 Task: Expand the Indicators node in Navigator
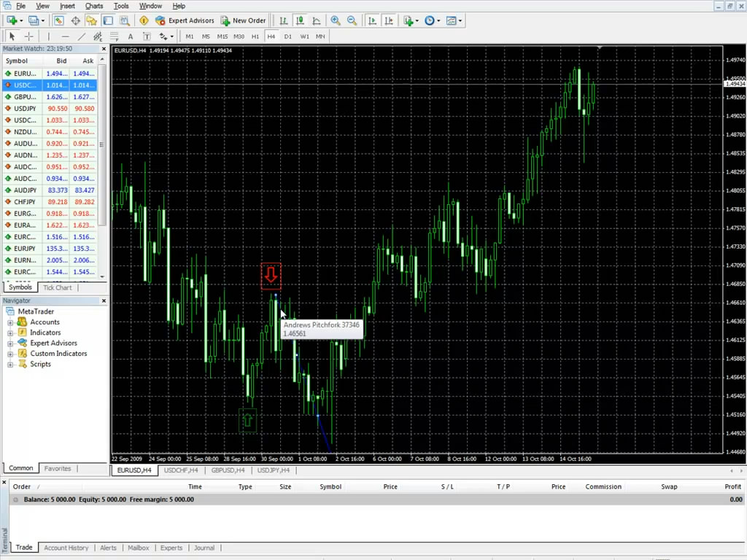coord(10,332)
